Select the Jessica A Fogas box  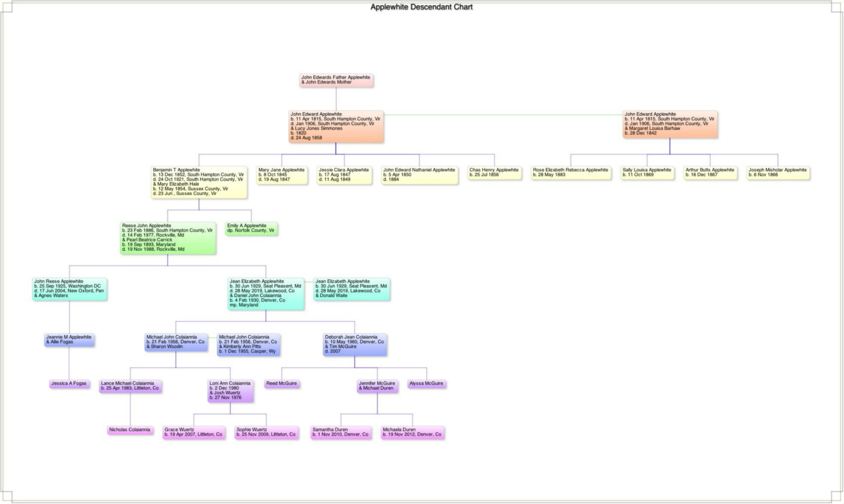point(69,384)
